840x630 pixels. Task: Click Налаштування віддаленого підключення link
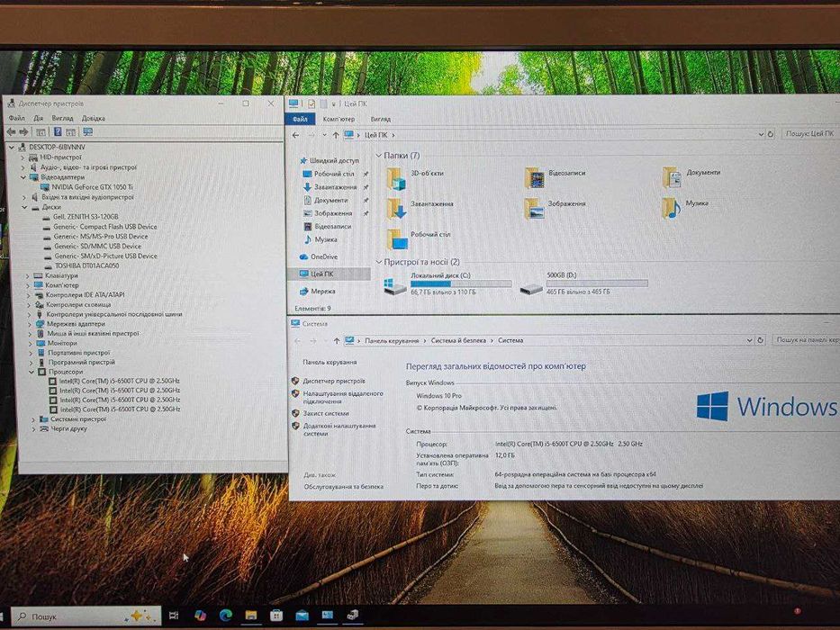tap(343, 397)
